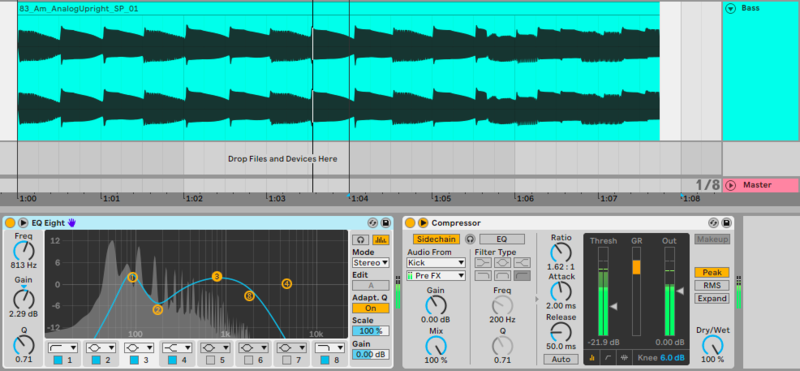This screenshot has height=371, width=800.
Task: Select Expand compressor mode
Action: point(712,299)
